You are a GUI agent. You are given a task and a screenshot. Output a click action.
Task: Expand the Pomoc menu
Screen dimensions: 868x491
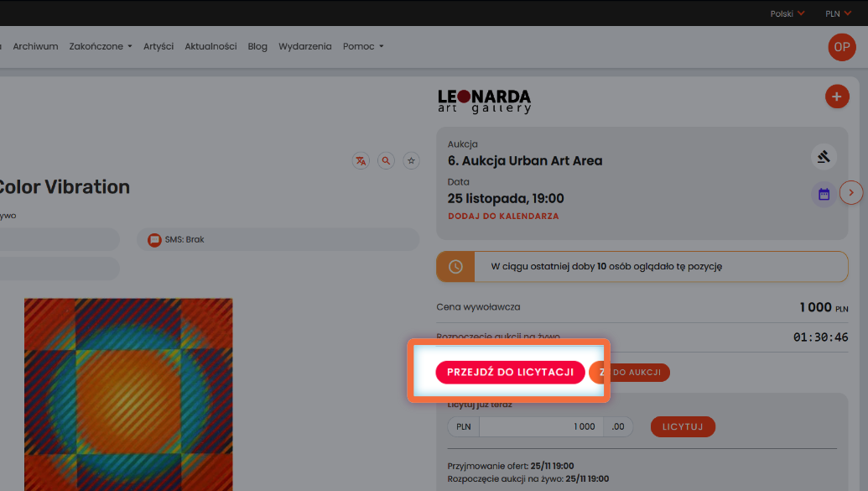363,46
